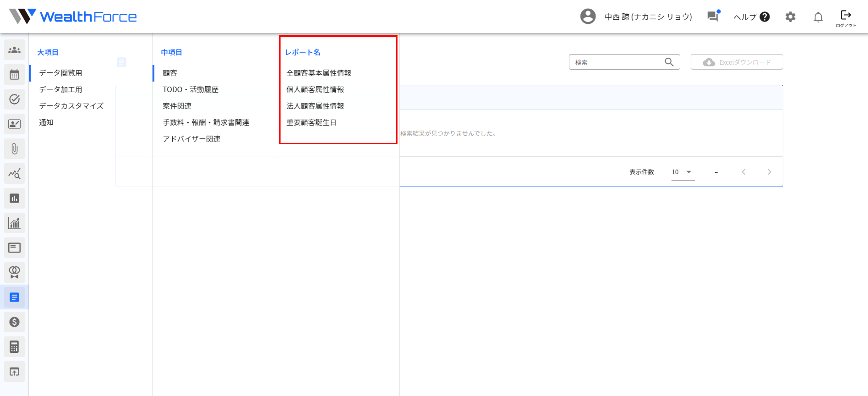Select データ加工用 in 大項目 menu
The height and width of the screenshot is (396, 868).
pos(61,89)
